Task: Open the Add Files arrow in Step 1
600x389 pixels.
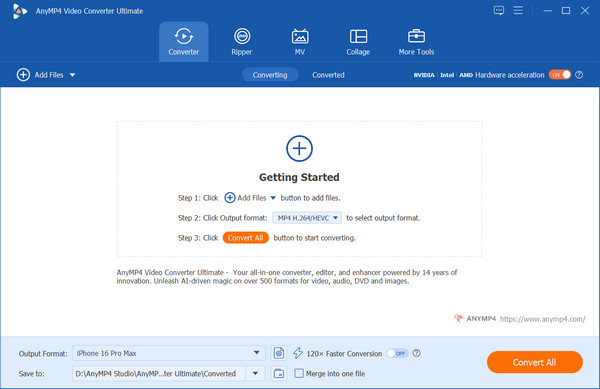Action: [273, 198]
